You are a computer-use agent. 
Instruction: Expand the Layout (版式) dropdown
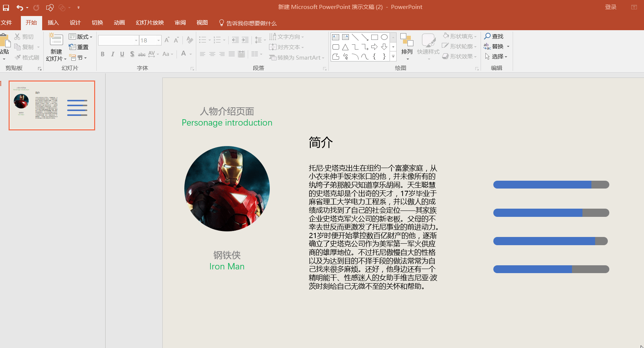(x=81, y=37)
